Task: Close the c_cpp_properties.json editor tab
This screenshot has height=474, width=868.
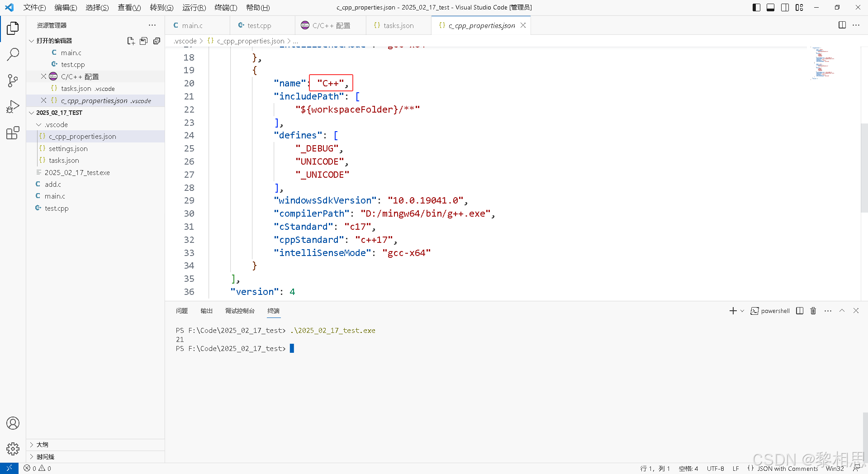Action: [523, 25]
